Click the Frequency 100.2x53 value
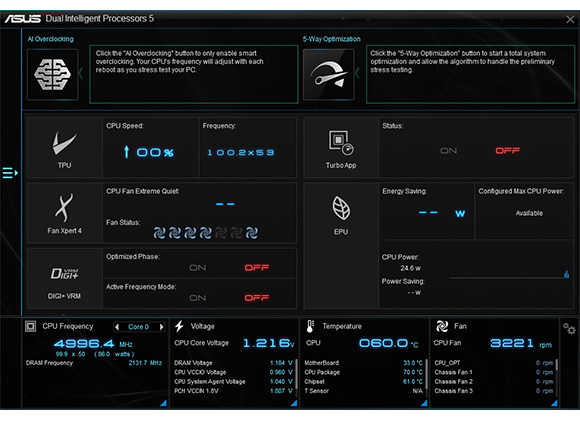This screenshot has width=580, height=424. click(241, 152)
